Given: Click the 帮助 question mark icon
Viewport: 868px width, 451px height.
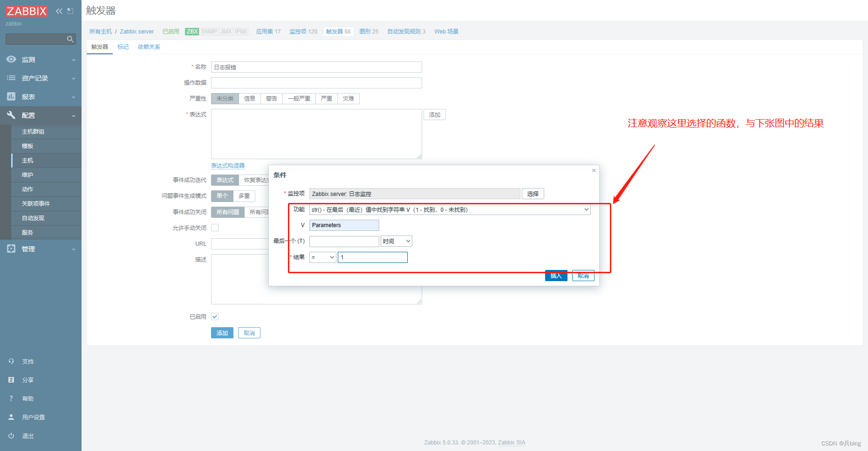Looking at the screenshot, I should click(x=11, y=398).
